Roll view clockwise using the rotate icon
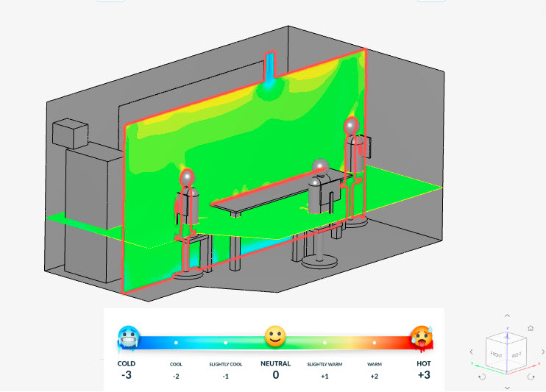 (531, 377)
